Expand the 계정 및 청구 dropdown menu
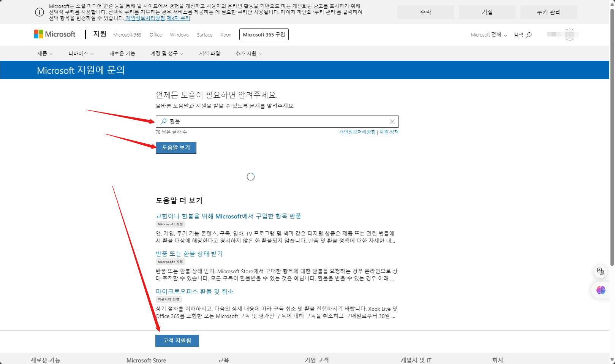This screenshot has height=364, width=615. coord(167,54)
